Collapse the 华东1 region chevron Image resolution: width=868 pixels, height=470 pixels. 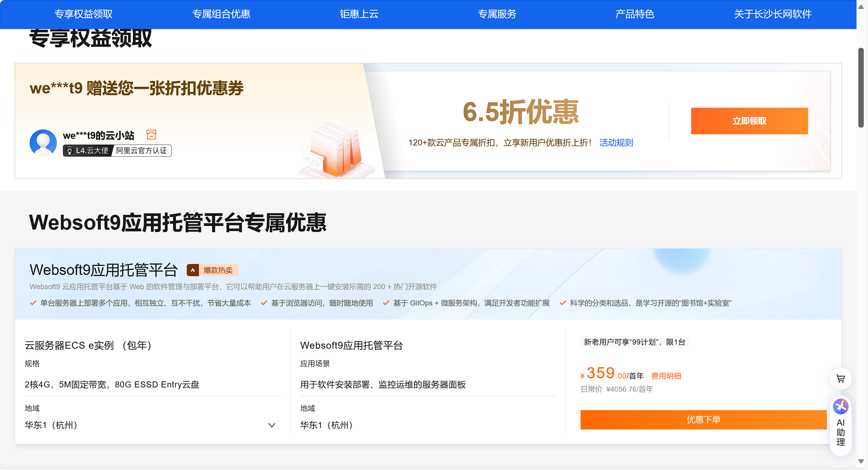(x=272, y=425)
